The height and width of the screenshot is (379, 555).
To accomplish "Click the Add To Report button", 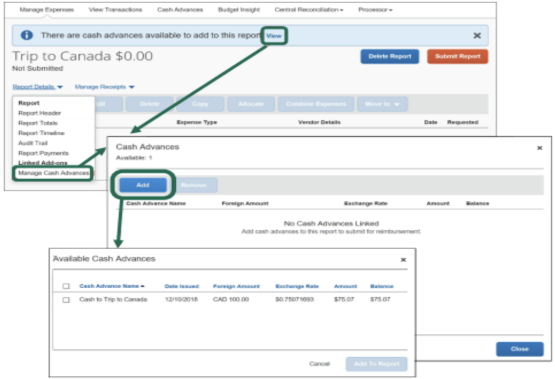I will pyautogui.click(x=376, y=364).
